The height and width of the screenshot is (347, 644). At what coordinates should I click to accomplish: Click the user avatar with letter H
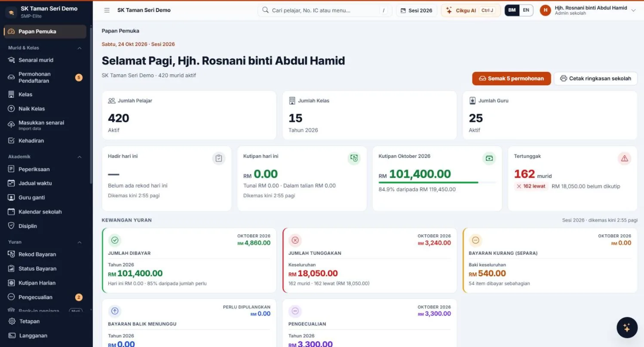click(x=546, y=10)
